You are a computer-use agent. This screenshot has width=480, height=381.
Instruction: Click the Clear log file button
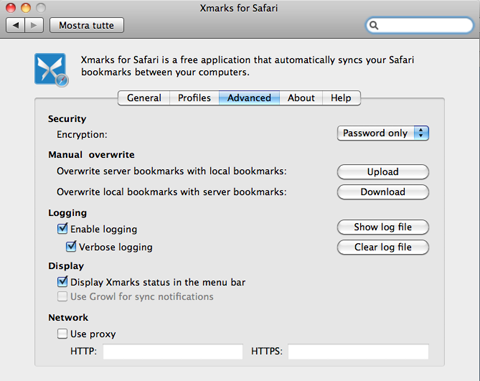[x=383, y=247]
